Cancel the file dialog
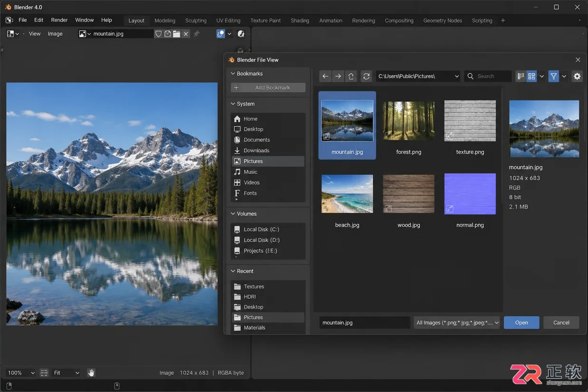588x392 pixels. pos(561,323)
